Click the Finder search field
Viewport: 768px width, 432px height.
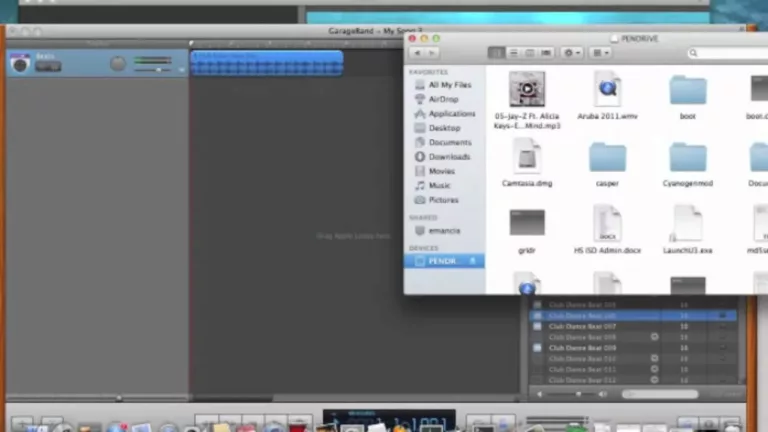728,53
